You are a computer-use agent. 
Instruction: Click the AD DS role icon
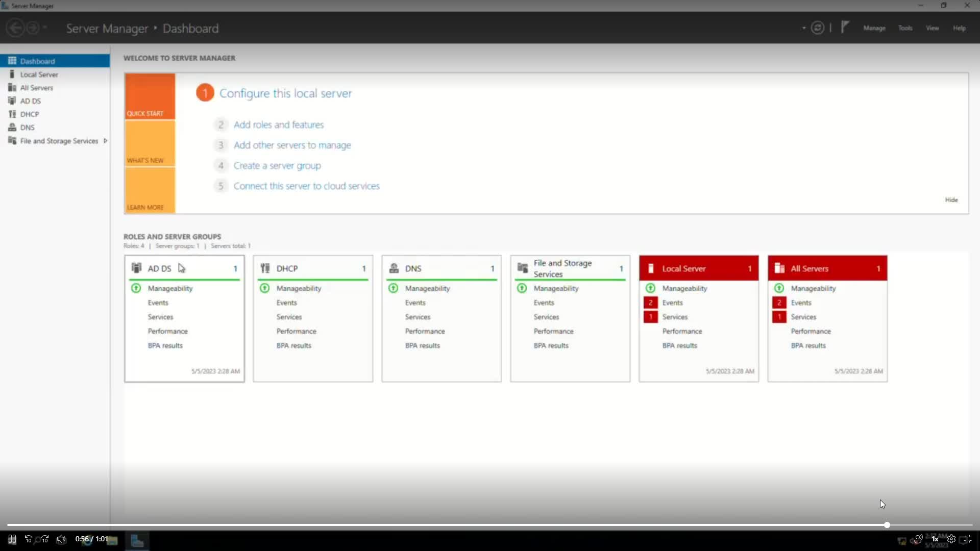pos(136,268)
